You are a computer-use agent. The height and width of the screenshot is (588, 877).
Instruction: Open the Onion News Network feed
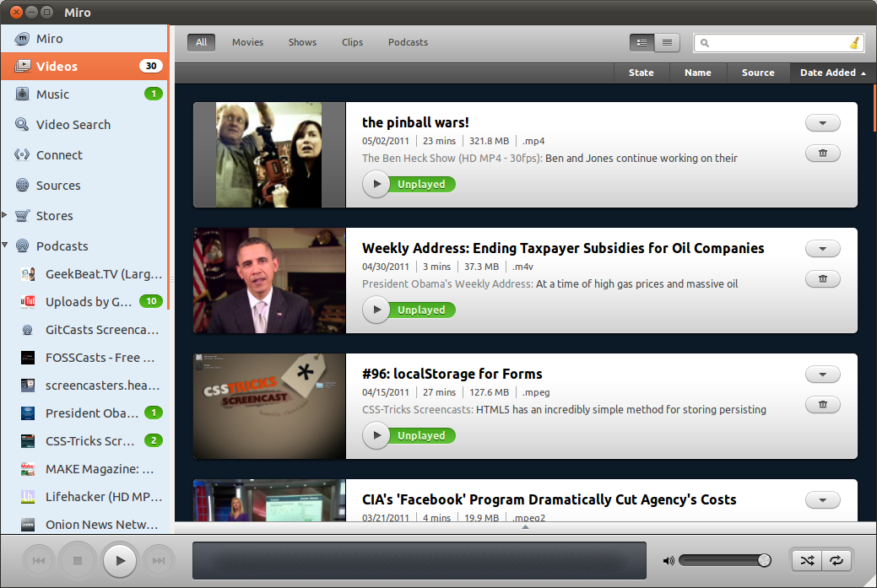coord(84,524)
